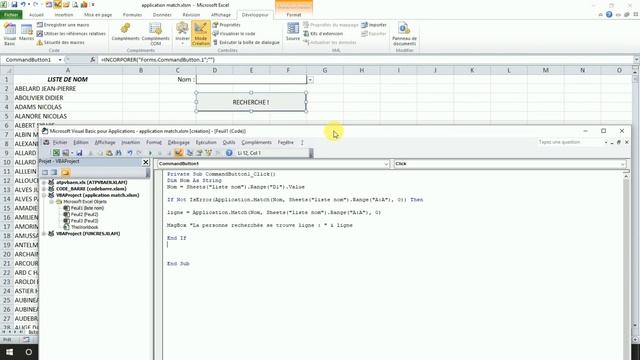
Task: Open the Name Box dropdown arrow
Action: (60, 60)
